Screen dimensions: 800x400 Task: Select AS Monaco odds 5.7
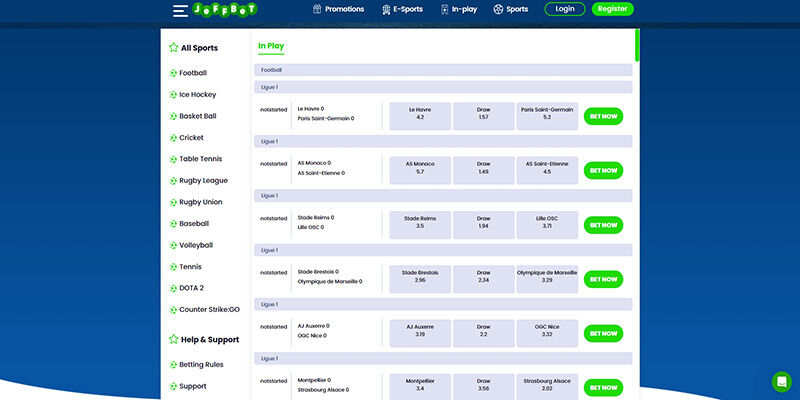(420, 170)
